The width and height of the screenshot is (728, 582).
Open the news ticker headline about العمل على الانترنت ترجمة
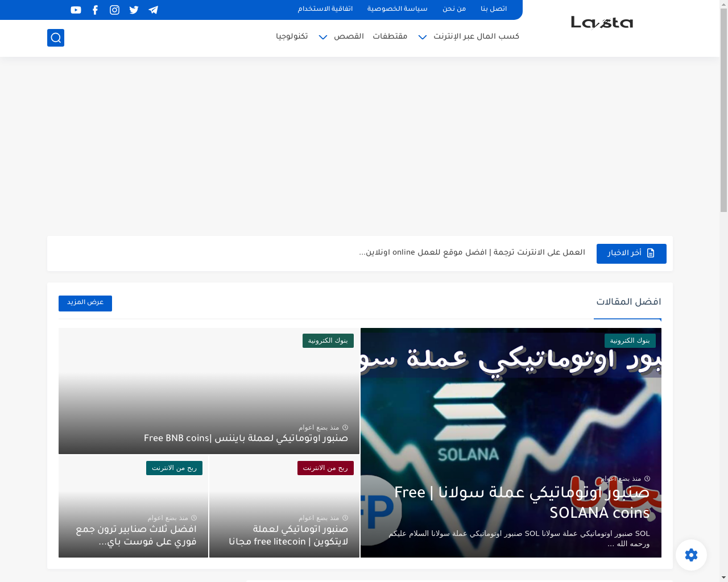coord(472,253)
